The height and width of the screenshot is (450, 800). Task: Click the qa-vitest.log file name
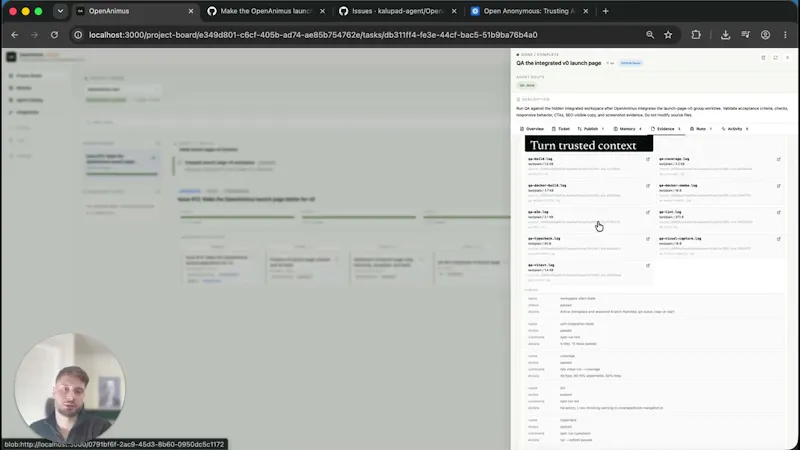pyautogui.click(x=541, y=265)
